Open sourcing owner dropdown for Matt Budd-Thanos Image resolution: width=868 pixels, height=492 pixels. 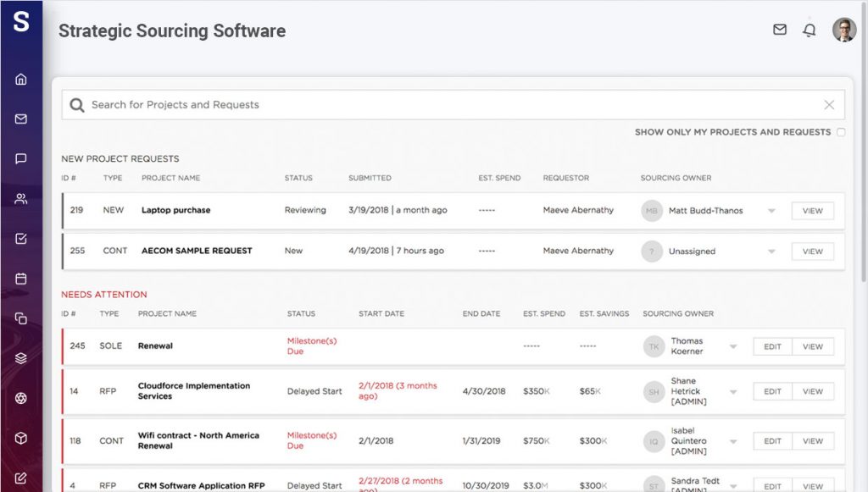point(771,210)
